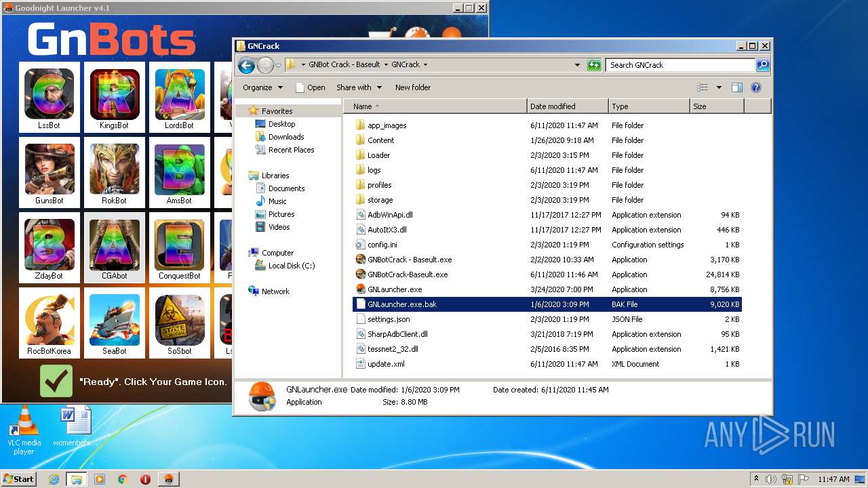The height and width of the screenshot is (488, 868).
Task: Click the search magnifier button
Action: pos(763,65)
